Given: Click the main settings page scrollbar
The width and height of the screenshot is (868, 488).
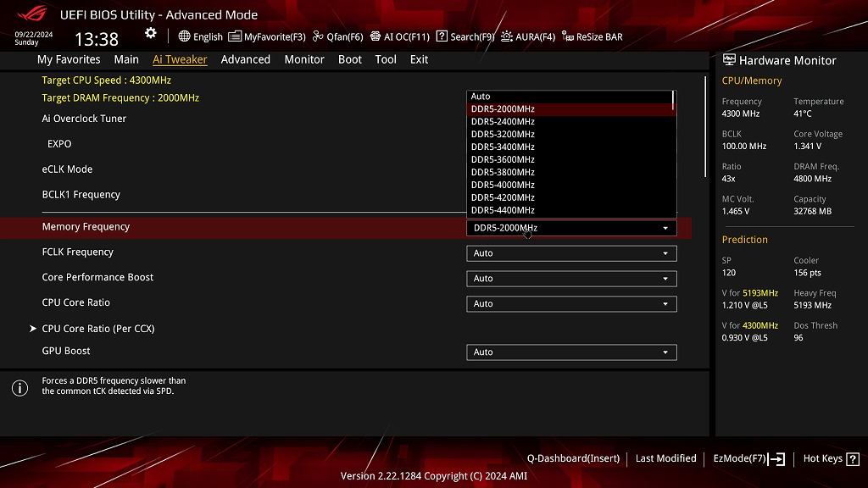Looking at the screenshot, I should (x=705, y=127).
